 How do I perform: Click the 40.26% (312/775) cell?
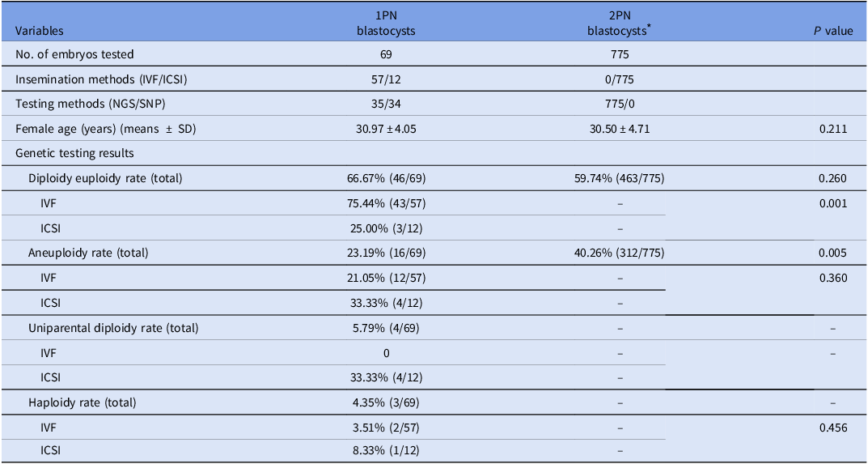pyautogui.click(x=617, y=253)
